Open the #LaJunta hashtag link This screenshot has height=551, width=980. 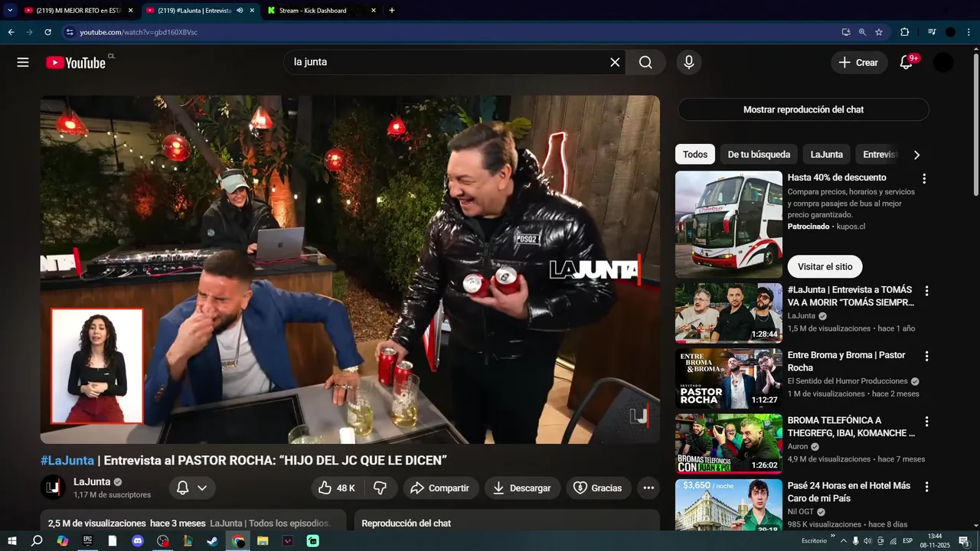67,461
